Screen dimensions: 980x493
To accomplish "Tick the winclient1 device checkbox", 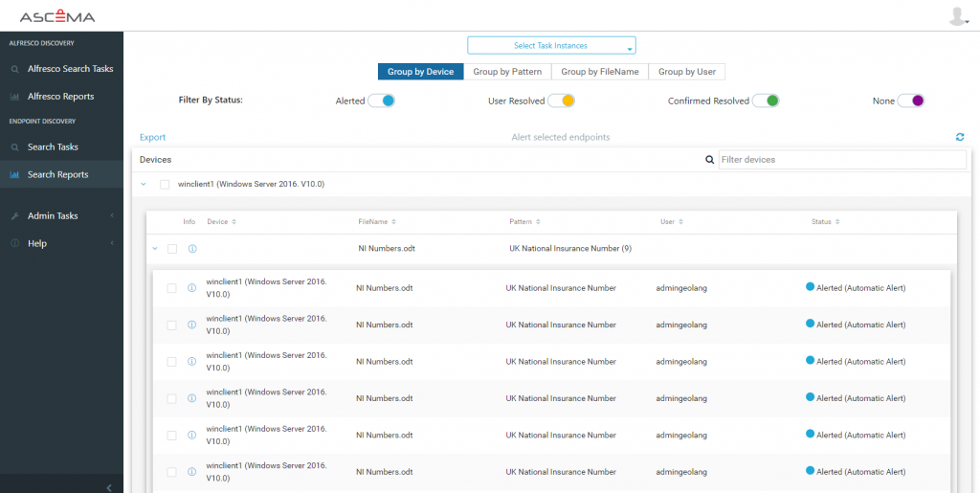I will pyautogui.click(x=165, y=185).
